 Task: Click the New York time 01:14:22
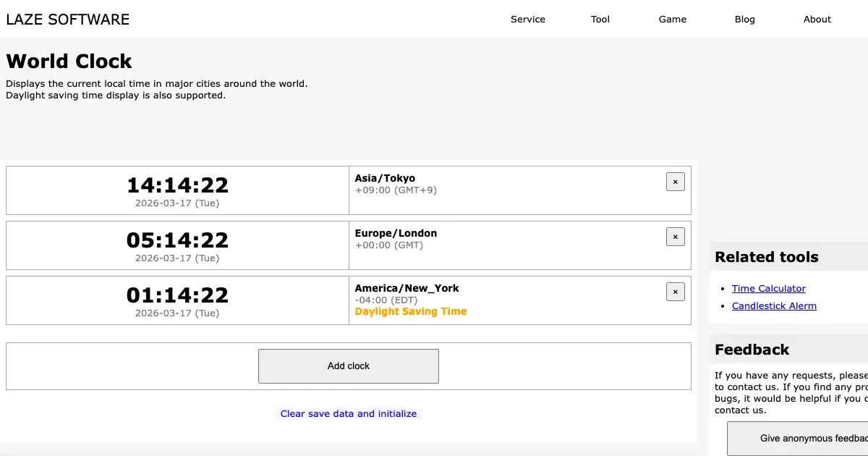177,295
